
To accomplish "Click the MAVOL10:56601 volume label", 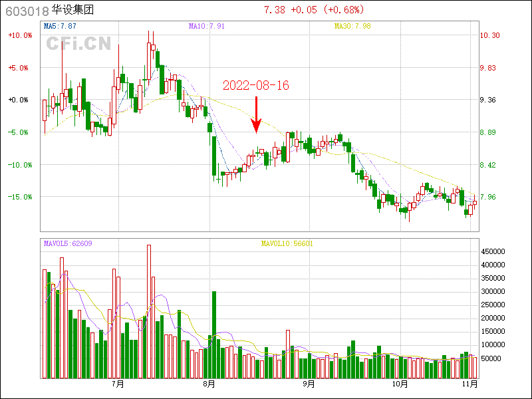I will pos(287,243).
